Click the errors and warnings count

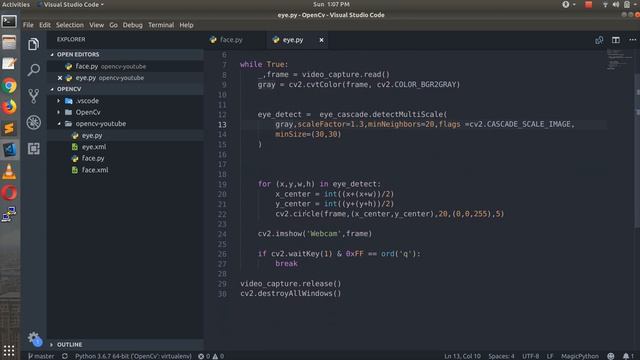211,356
